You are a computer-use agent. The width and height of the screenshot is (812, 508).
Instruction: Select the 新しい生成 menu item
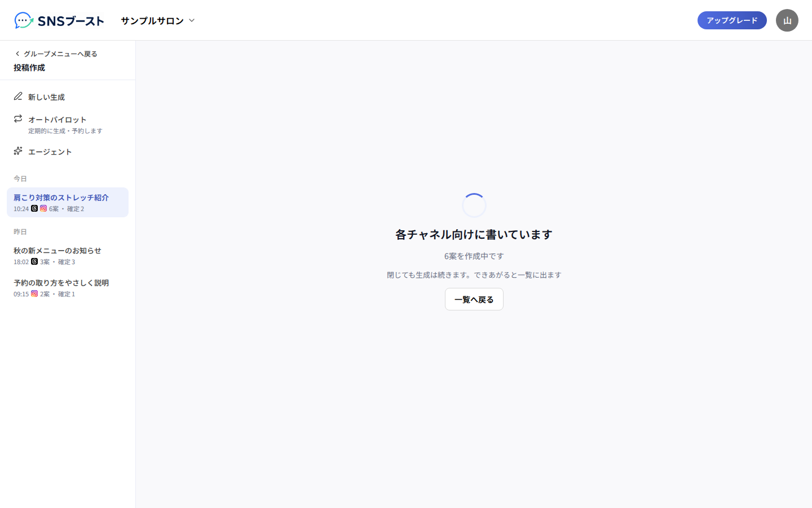[68, 97]
